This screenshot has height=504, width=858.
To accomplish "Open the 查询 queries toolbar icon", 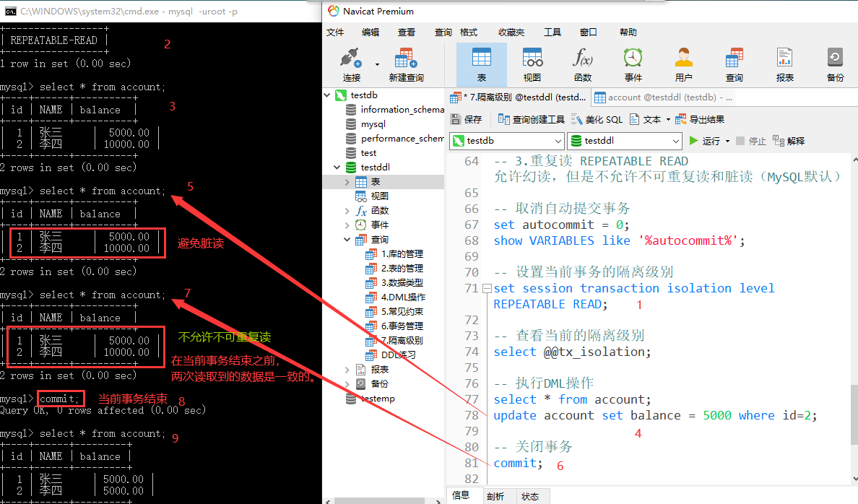I will click(734, 64).
